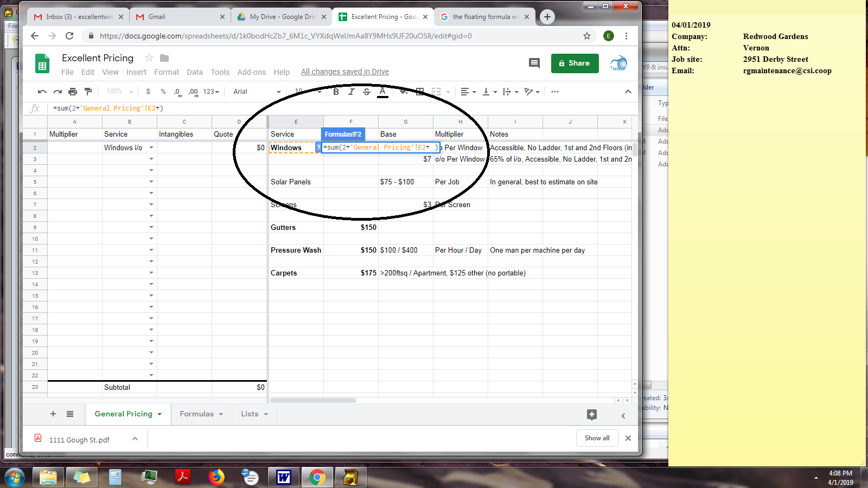Click the green E profile avatar
The width and height of the screenshot is (868, 488).
609,36
